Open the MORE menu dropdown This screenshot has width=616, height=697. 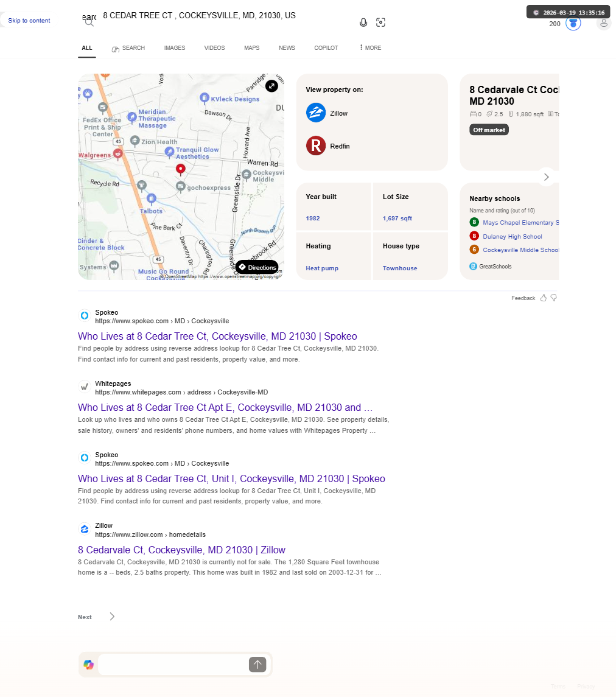(x=370, y=47)
